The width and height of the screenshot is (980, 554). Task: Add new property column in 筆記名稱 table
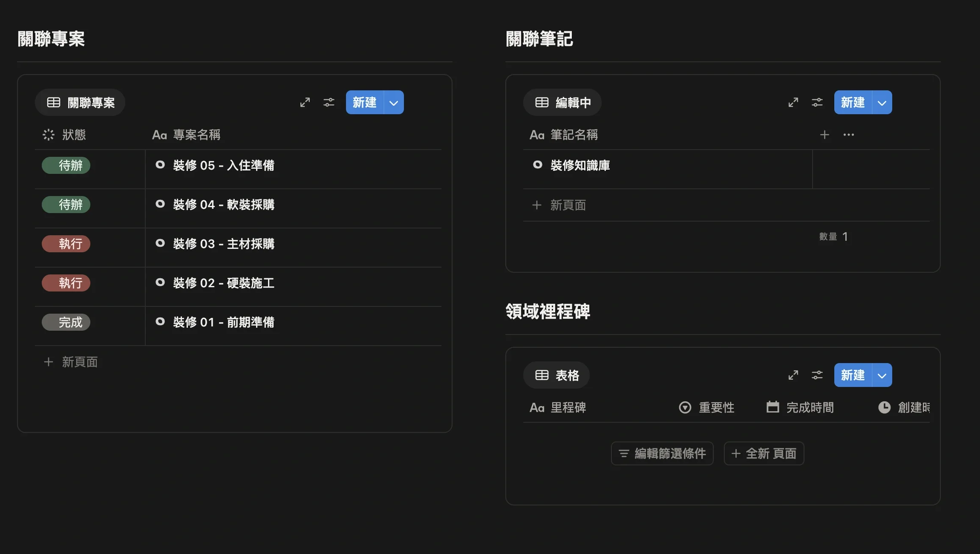tap(824, 135)
